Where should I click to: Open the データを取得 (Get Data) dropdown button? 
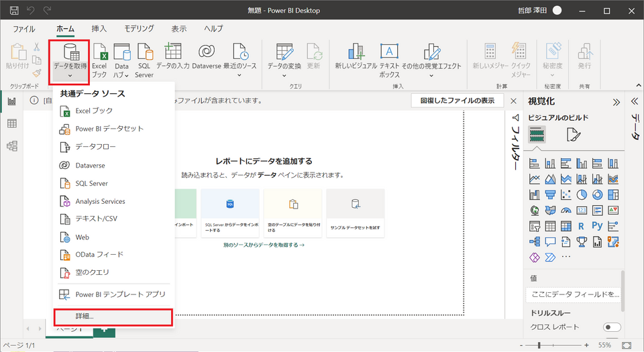click(70, 62)
